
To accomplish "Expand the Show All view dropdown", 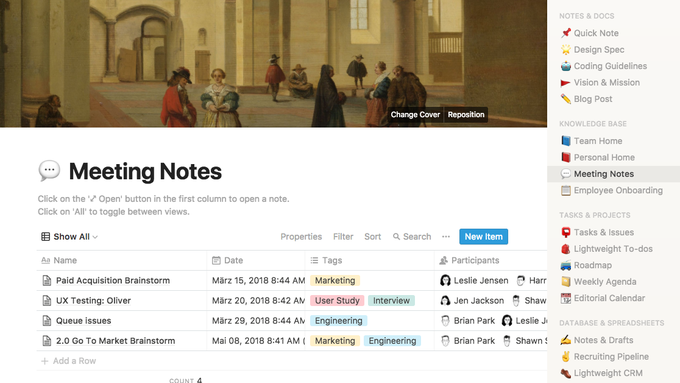I will [x=69, y=236].
